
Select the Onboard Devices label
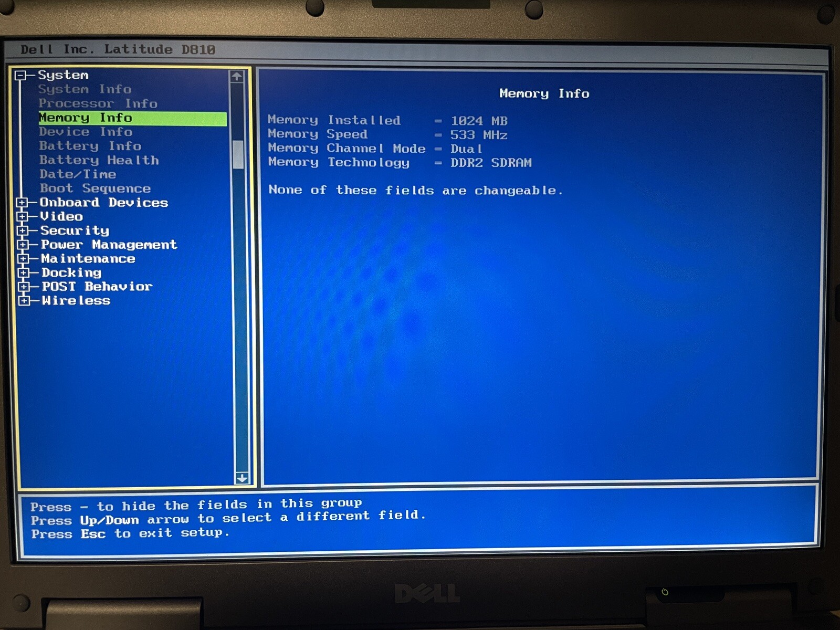point(104,203)
